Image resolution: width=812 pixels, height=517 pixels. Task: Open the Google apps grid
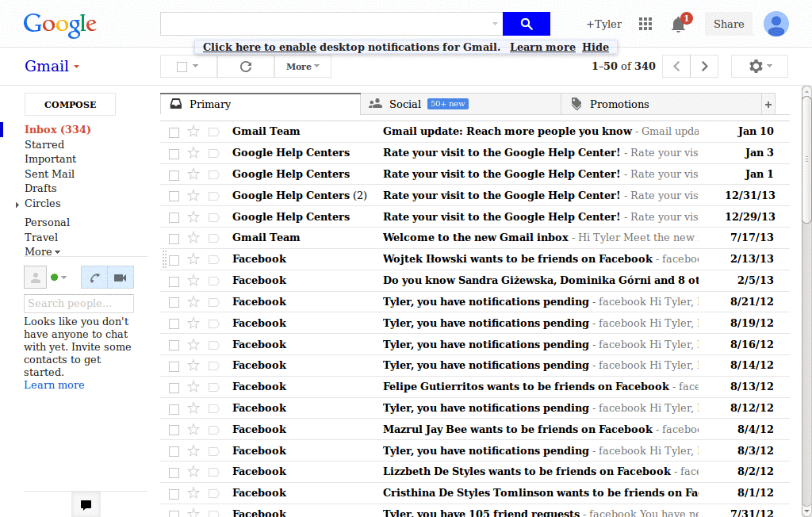pyautogui.click(x=645, y=24)
